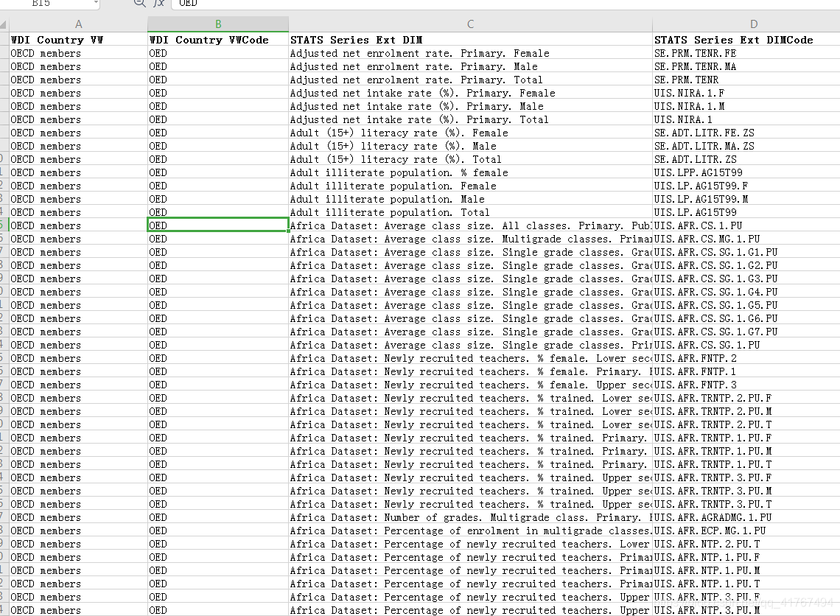The width and height of the screenshot is (840, 616).
Task: Click the code cell UIS.AFR.AGRADMG.1.PU
Action: [746, 517]
